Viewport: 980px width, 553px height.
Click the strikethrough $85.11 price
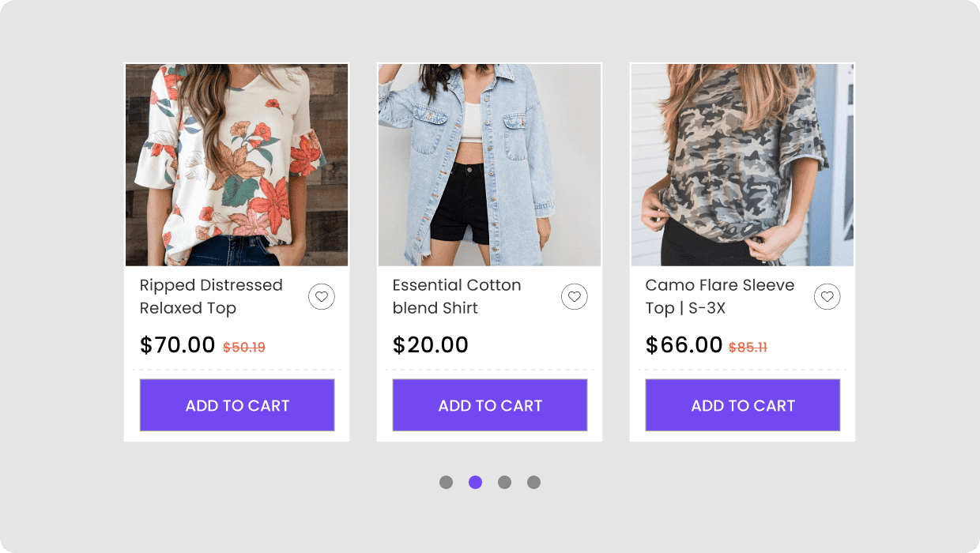click(x=748, y=347)
